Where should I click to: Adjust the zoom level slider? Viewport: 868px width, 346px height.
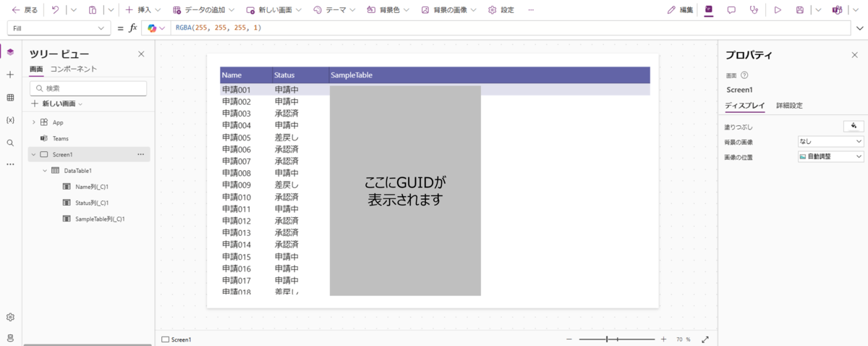[x=616, y=339]
